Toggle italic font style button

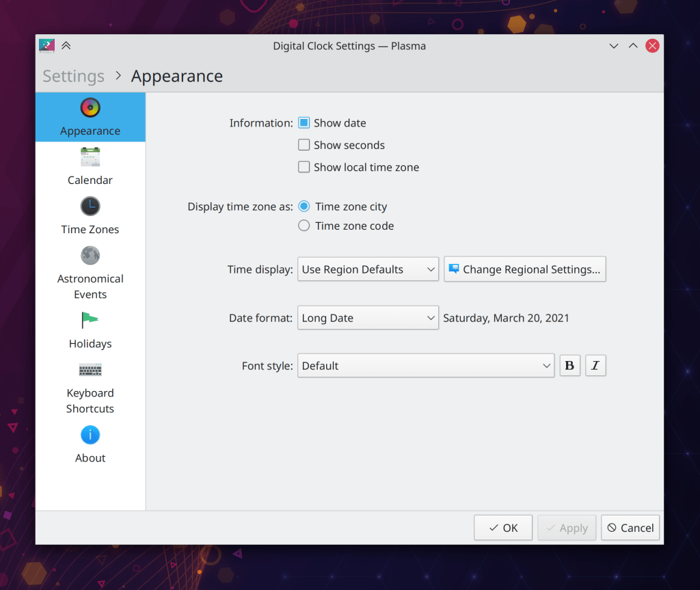[x=595, y=366]
